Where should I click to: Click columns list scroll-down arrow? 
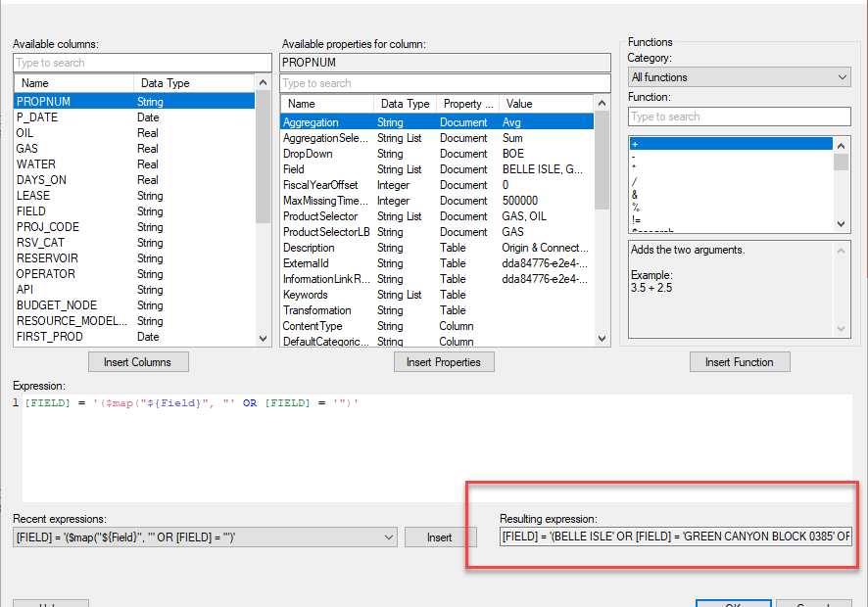click(263, 338)
